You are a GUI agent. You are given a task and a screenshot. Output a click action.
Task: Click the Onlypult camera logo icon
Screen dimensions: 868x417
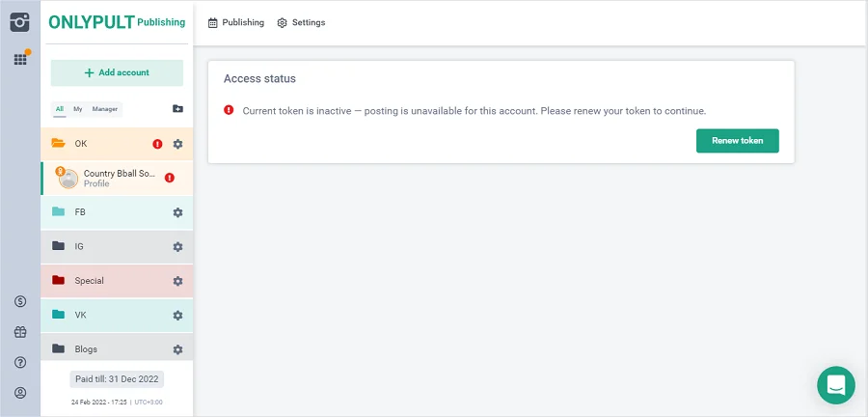[x=19, y=21]
